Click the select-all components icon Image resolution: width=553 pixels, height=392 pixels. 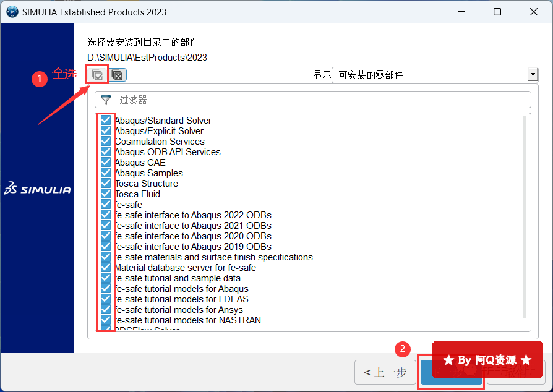tap(97, 75)
